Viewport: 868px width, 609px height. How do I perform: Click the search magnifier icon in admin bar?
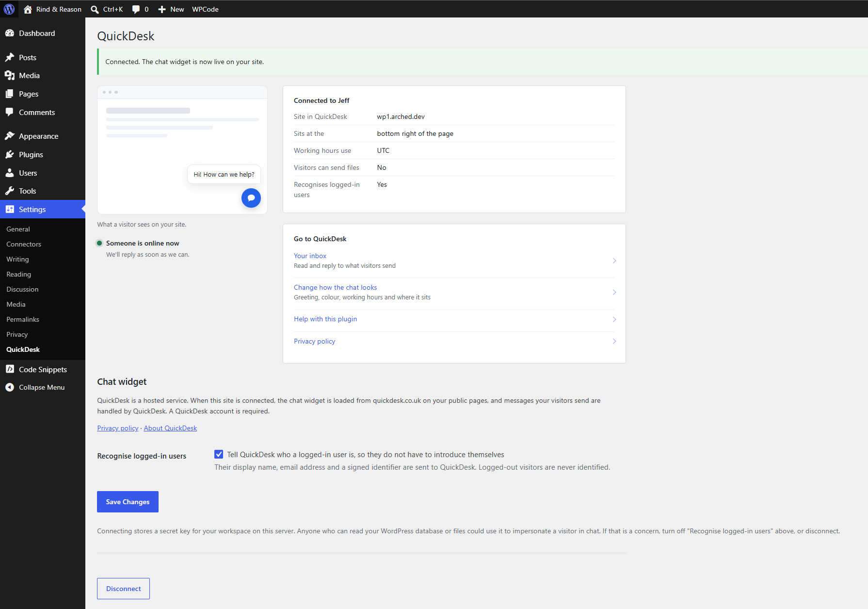click(x=95, y=9)
